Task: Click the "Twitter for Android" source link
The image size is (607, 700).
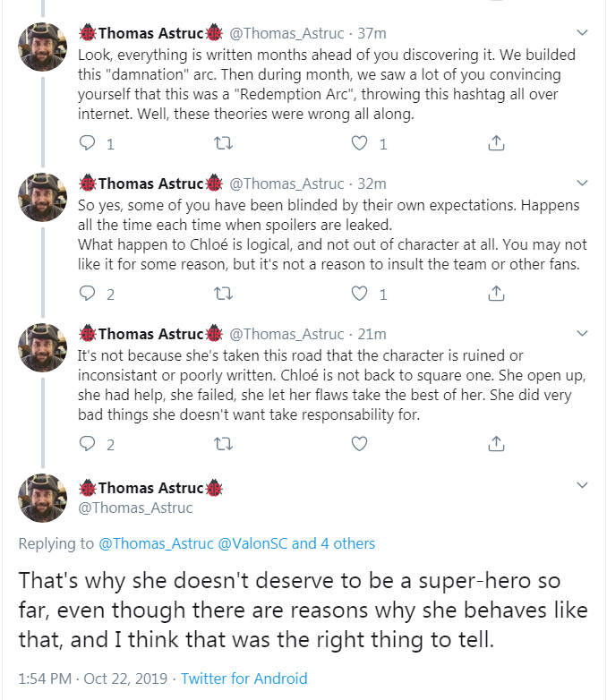Action: pyautogui.click(x=244, y=679)
